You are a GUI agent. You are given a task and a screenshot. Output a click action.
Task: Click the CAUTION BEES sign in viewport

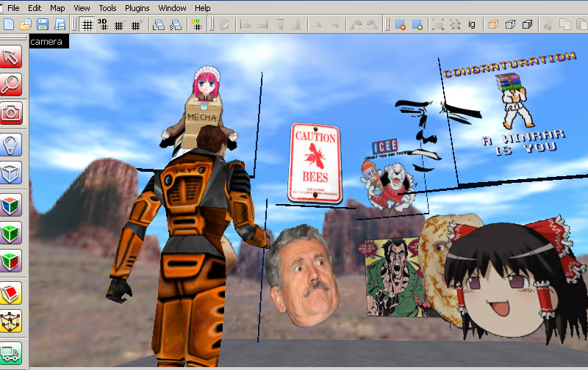click(315, 163)
